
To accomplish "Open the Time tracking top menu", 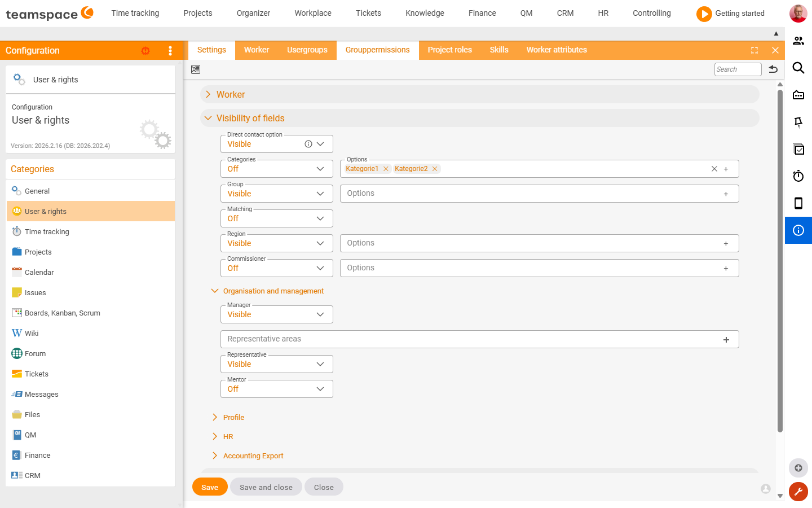I will pyautogui.click(x=135, y=13).
